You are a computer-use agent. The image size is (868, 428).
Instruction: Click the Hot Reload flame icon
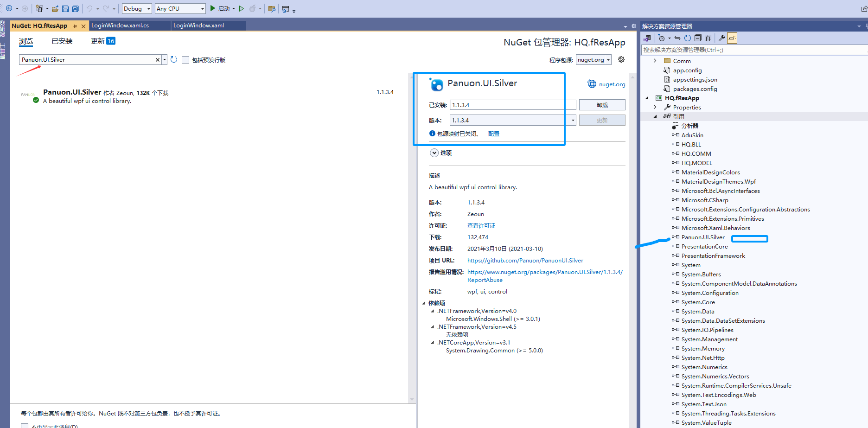coord(253,8)
